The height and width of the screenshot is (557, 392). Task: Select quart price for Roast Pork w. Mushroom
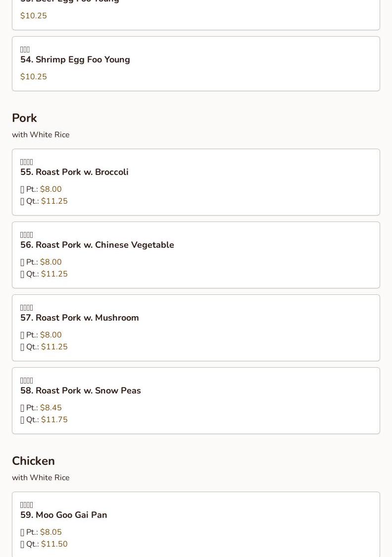pos(54,347)
